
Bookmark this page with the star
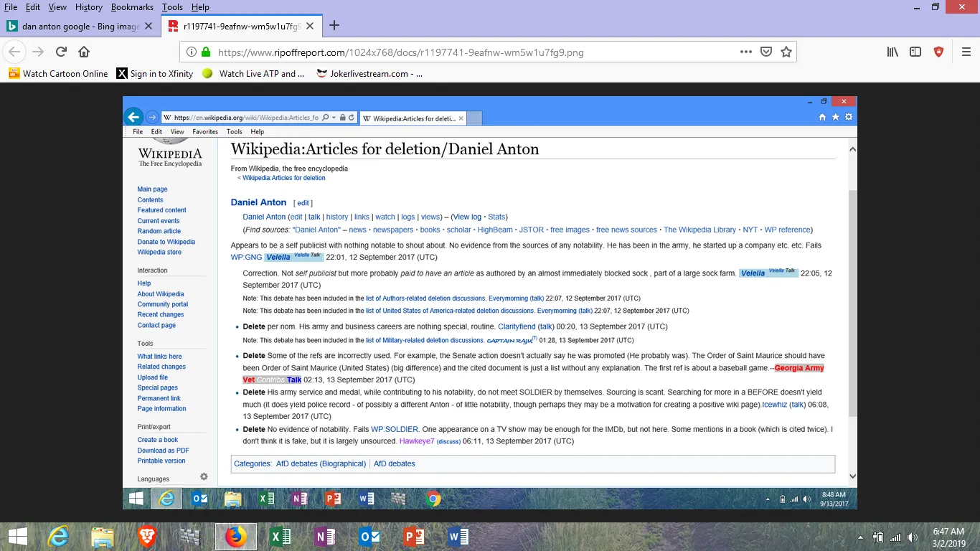786,52
